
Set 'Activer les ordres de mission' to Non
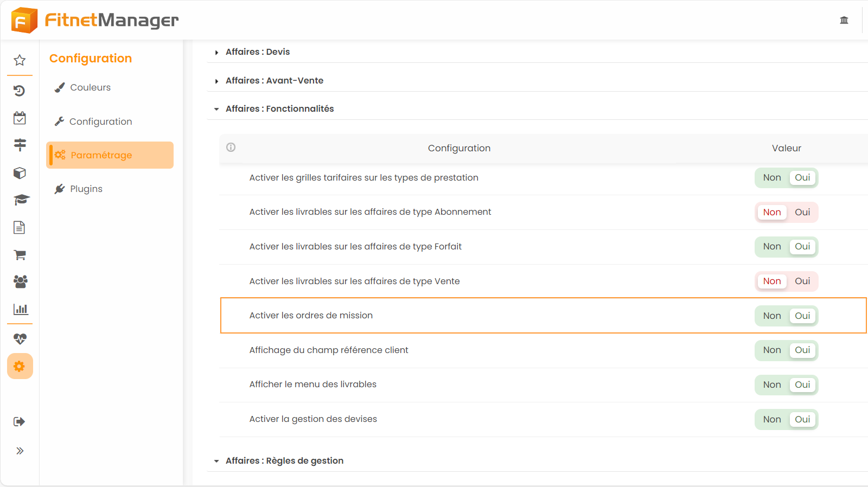(771, 316)
